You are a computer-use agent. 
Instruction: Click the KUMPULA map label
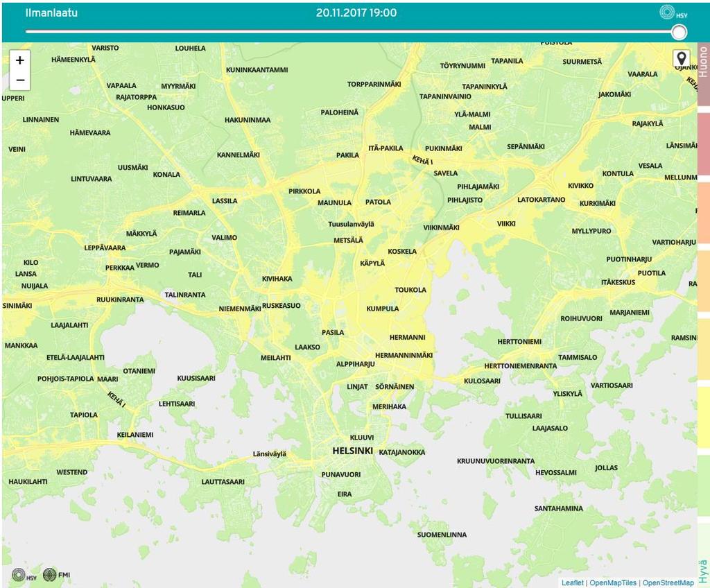383,309
